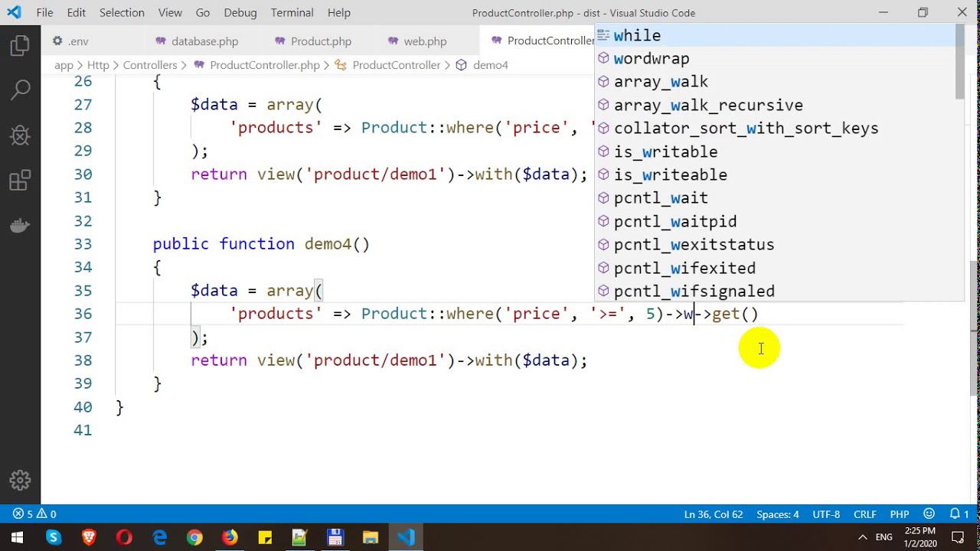Open the Edit menu
The width and height of the screenshot is (980, 551).
76,12
